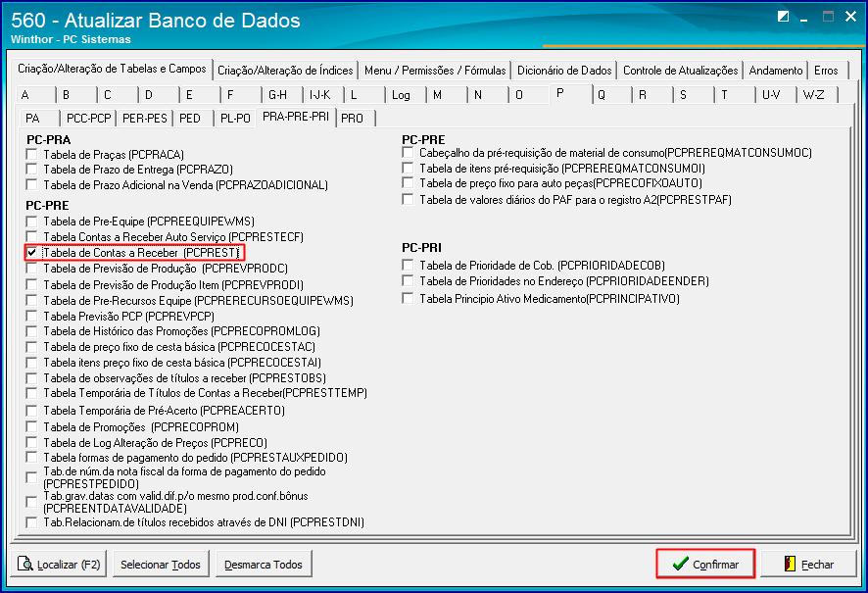Image resolution: width=868 pixels, height=593 pixels.
Task: Click the yellow exit icon on Fechar
Action: click(792, 564)
